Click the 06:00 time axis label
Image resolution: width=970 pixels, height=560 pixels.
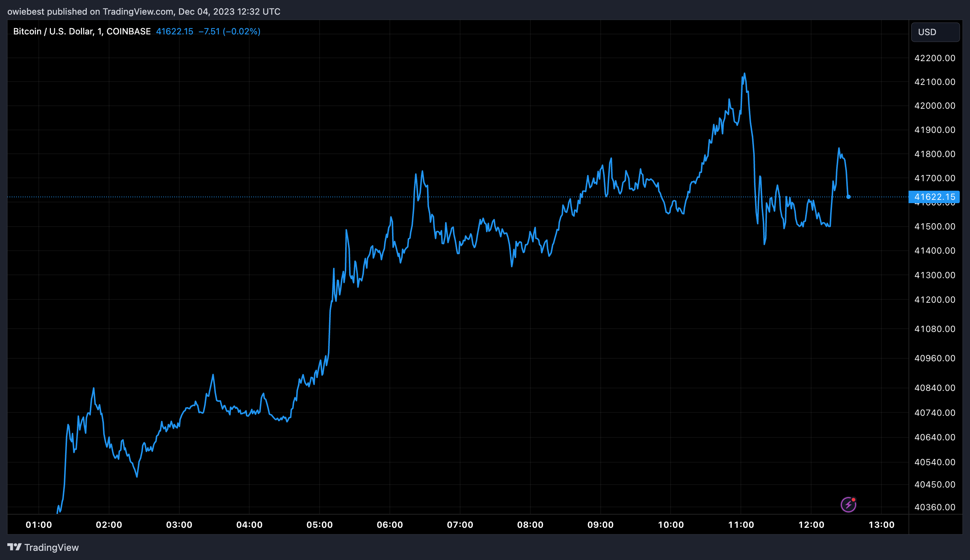[x=389, y=524]
